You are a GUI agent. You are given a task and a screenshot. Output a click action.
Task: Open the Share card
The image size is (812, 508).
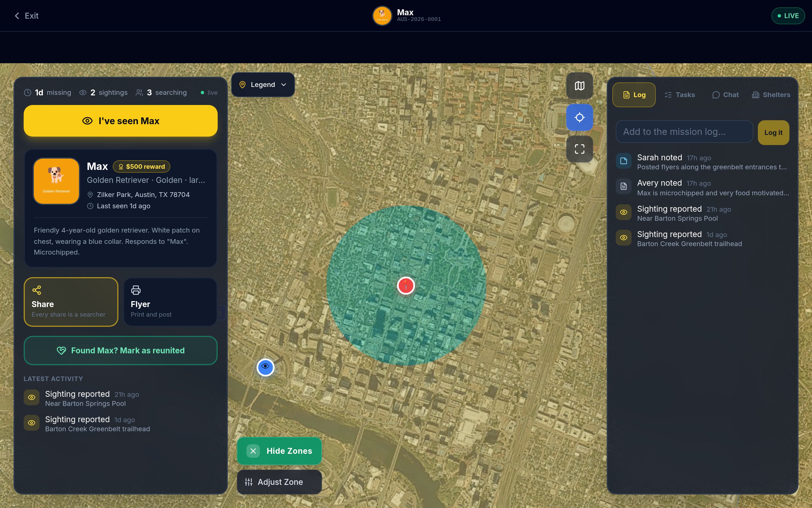71,302
